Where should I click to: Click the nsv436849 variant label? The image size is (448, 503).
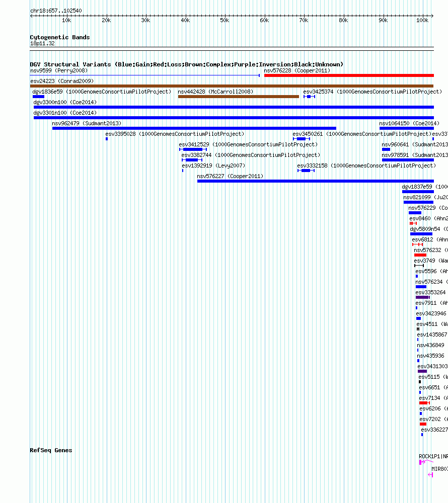431,346
